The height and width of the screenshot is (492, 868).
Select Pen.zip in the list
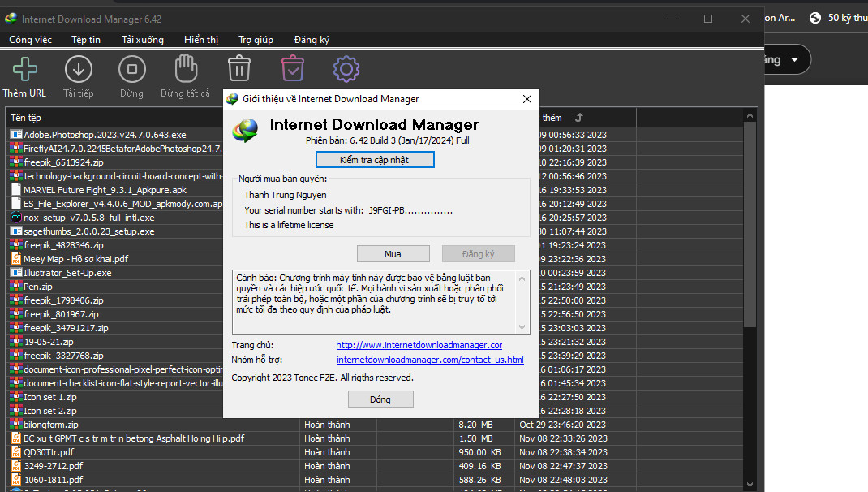(x=38, y=287)
